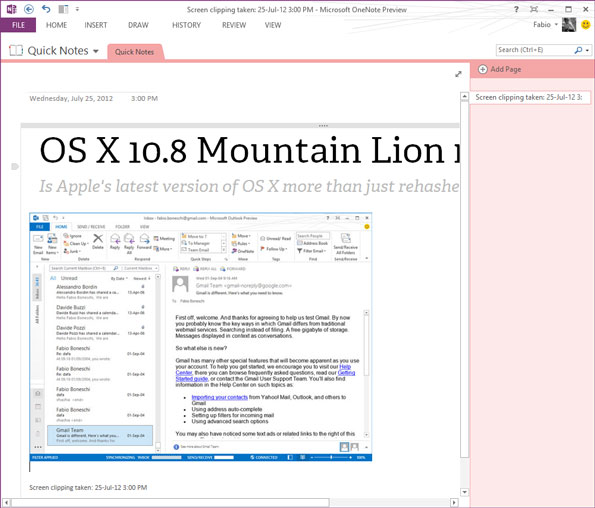Open the Customize Quick Access Toolbar arrow
This screenshot has height=508, width=595.
(77, 8)
